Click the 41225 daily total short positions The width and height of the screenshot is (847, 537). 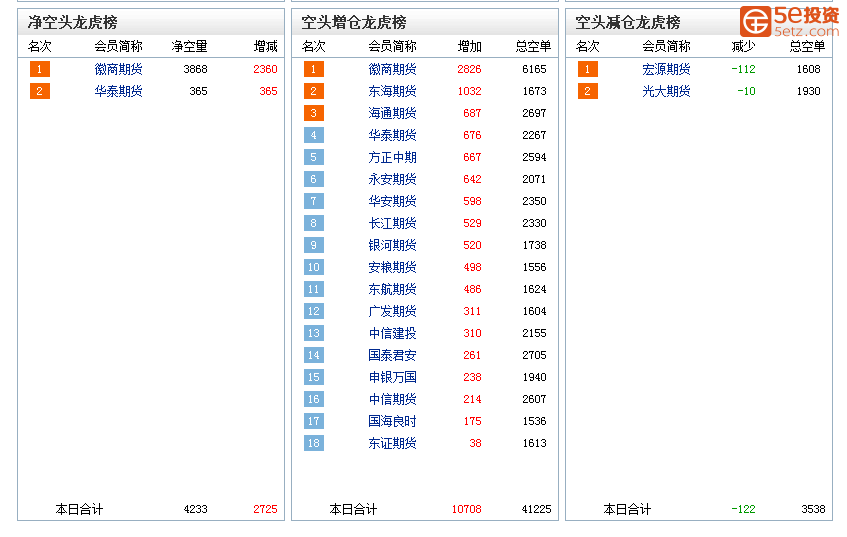[536, 509]
